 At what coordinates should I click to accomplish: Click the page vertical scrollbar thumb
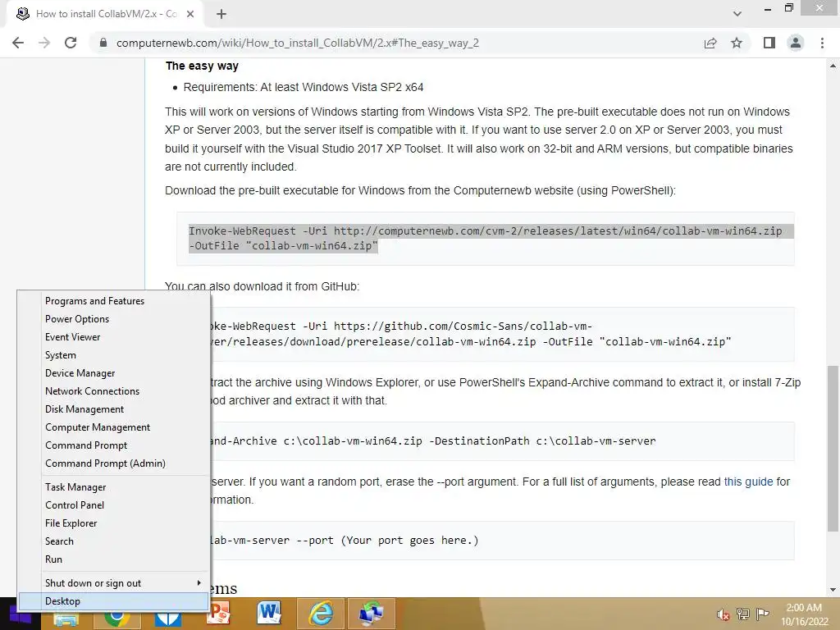833,447
